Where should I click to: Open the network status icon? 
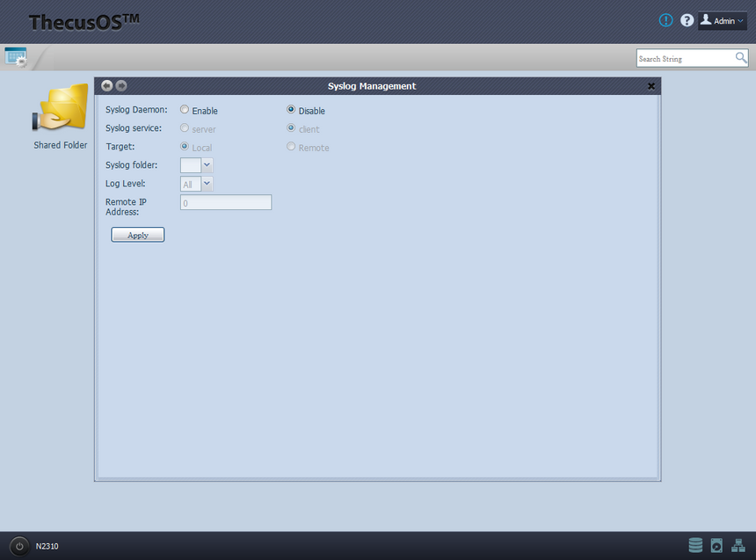(738, 545)
